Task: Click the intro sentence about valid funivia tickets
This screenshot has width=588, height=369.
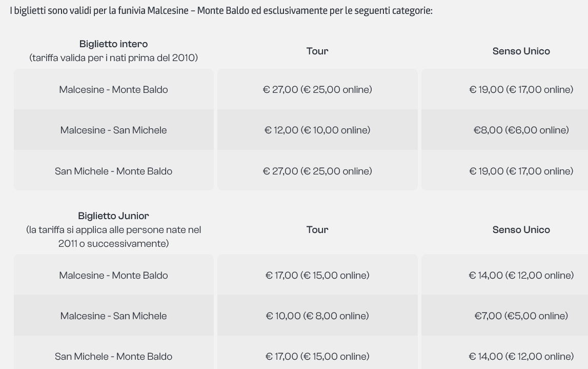Action: coord(221,11)
